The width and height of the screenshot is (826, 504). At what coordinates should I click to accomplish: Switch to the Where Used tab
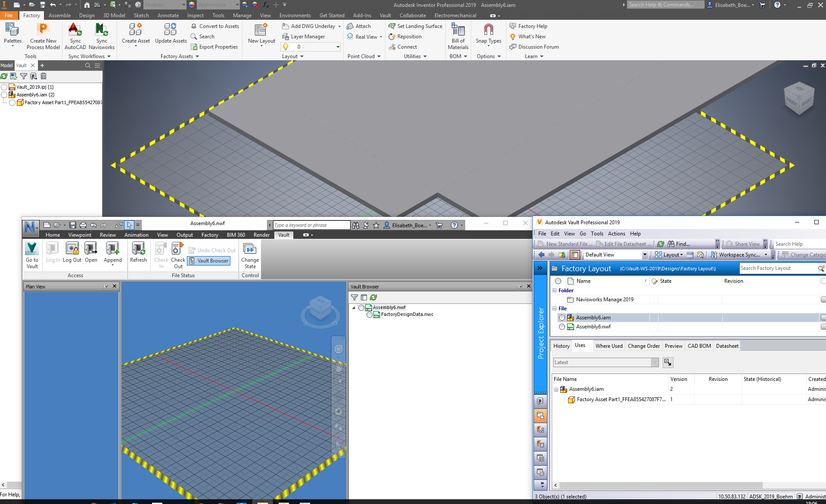point(609,346)
